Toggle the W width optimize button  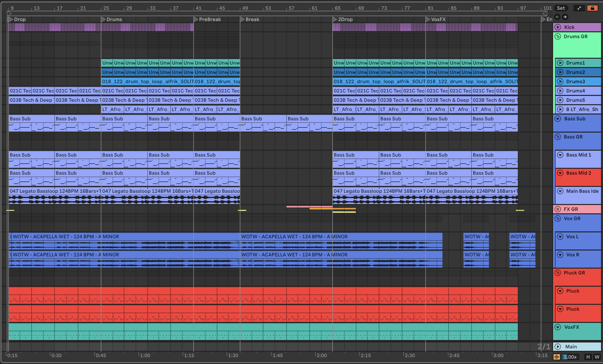point(597,357)
